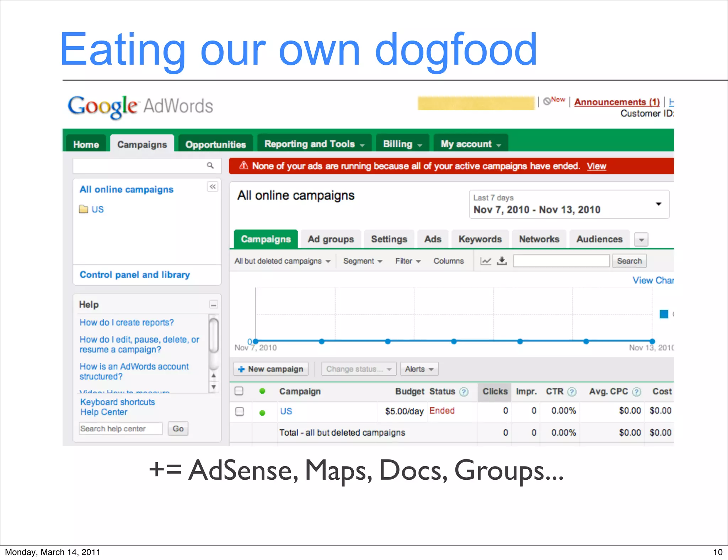Sort table by Clicks column header
This screenshot has height=560, width=728.
[494, 392]
